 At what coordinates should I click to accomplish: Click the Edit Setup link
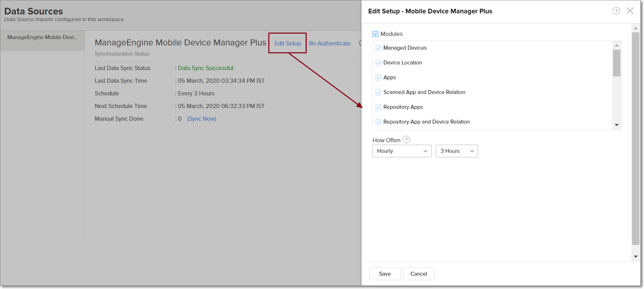(x=287, y=43)
